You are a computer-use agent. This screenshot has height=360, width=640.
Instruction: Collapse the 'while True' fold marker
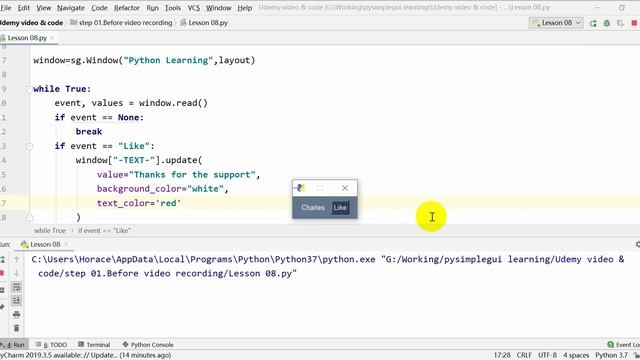click(29, 89)
